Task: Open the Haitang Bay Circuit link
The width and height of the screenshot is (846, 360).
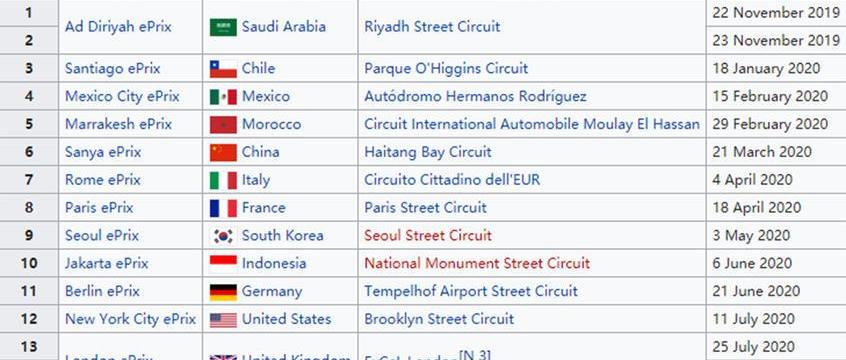Action: pos(428,152)
